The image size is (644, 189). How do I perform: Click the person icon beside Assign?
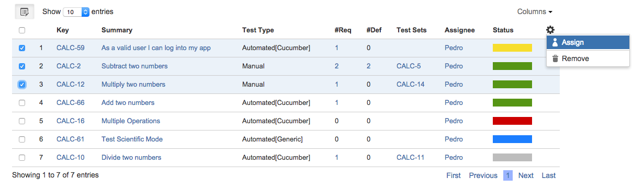tap(555, 43)
